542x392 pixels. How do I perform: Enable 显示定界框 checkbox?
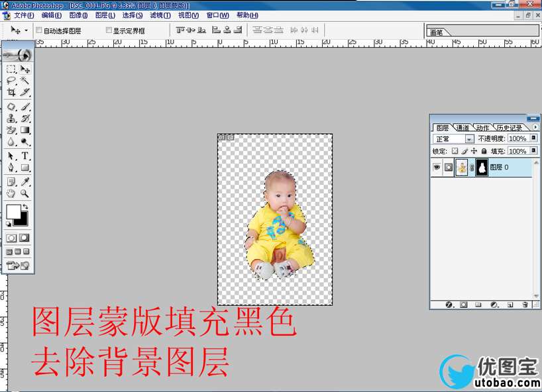pyautogui.click(x=109, y=30)
